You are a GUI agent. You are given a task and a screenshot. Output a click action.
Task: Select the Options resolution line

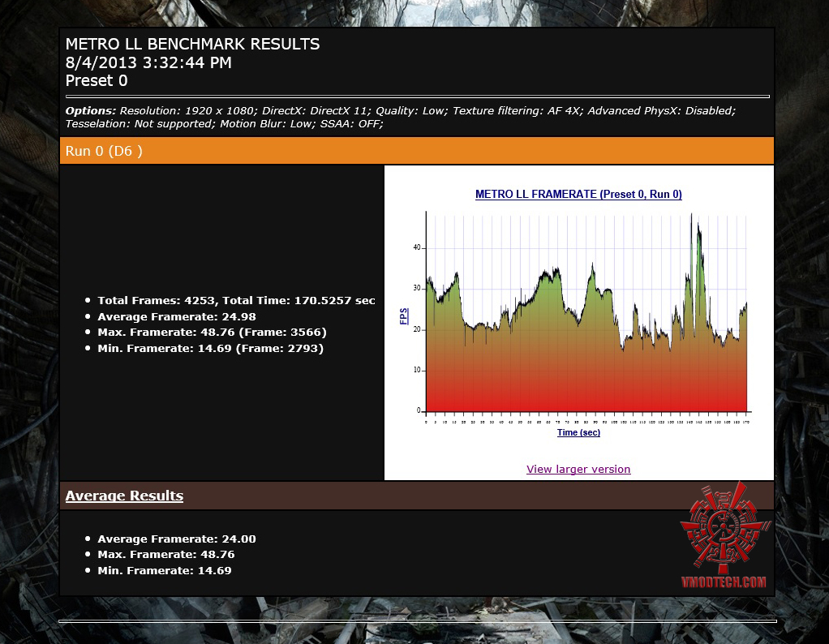pyautogui.click(x=400, y=110)
